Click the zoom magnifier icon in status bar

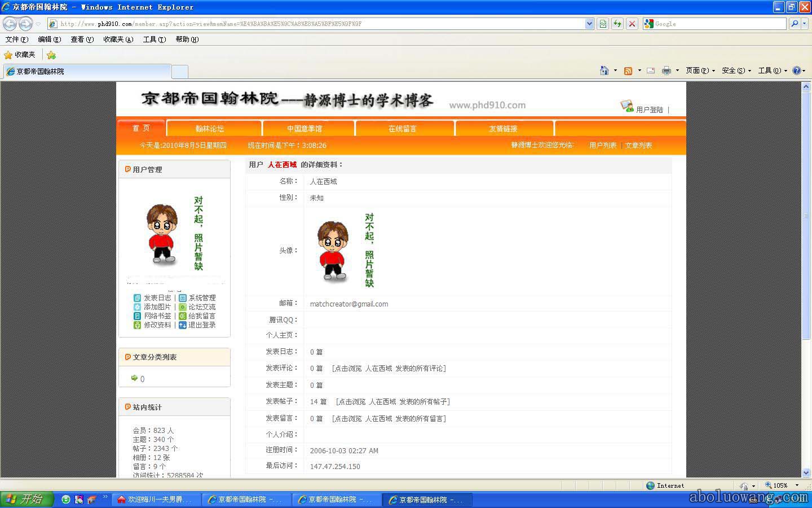coord(768,485)
